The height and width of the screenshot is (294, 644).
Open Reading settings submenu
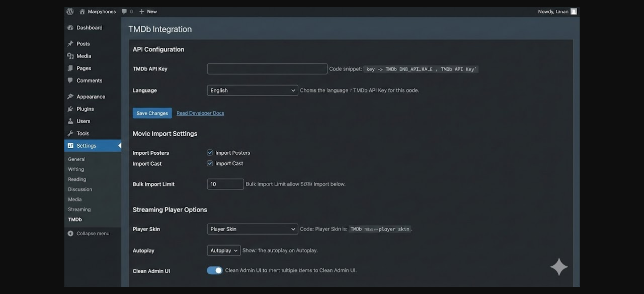click(77, 179)
